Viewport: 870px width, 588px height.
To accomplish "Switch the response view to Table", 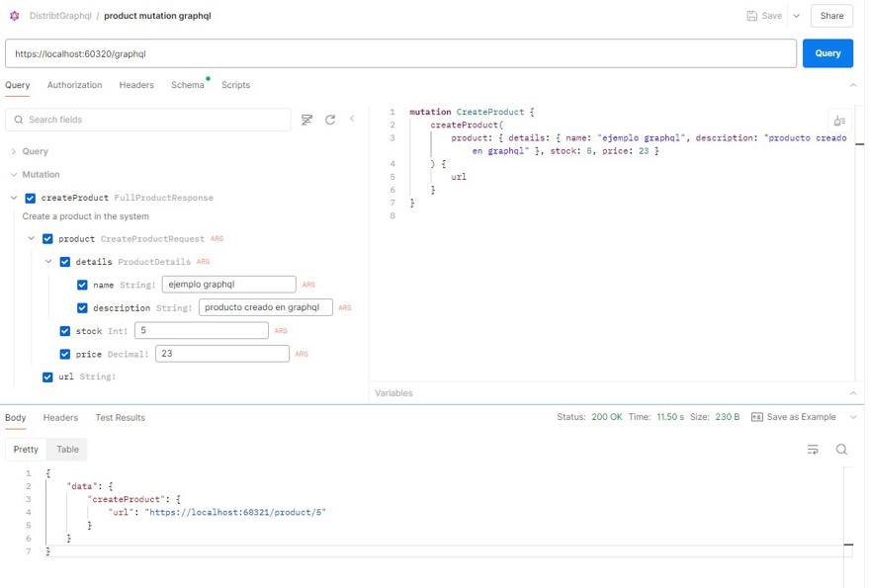I will coord(67,450).
